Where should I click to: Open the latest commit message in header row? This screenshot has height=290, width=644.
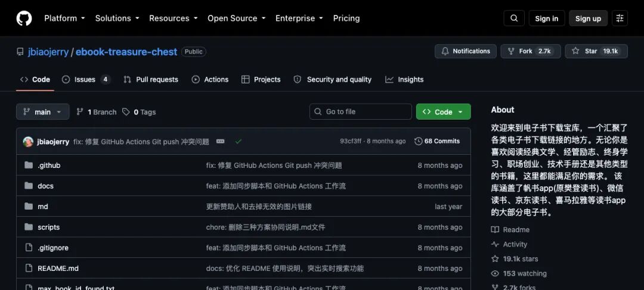coord(141,142)
